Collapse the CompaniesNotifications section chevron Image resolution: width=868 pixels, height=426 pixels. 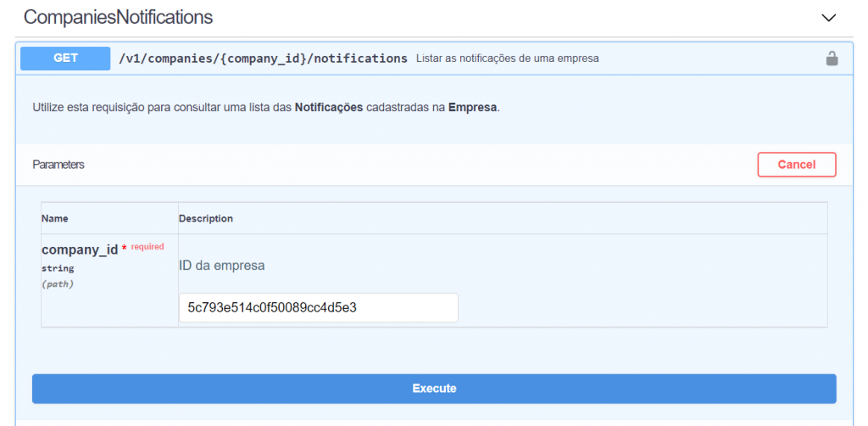click(x=828, y=17)
